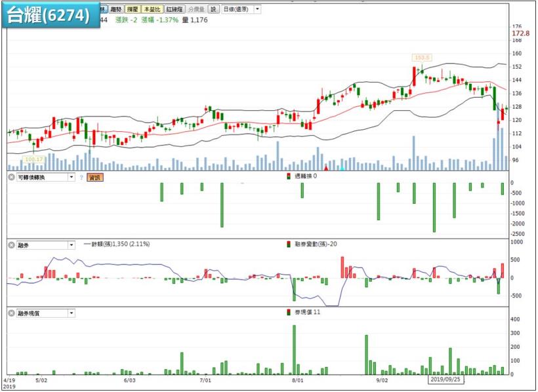538x392 pixels.
Task: Click the 券現償 legend color icon
Action: click(x=288, y=313)
